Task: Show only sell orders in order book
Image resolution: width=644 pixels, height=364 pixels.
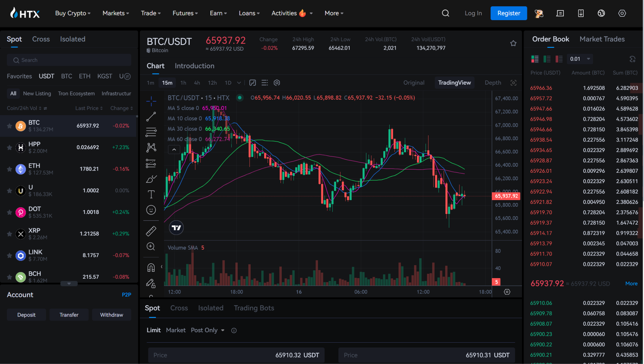Action: (x=559, y=59)
